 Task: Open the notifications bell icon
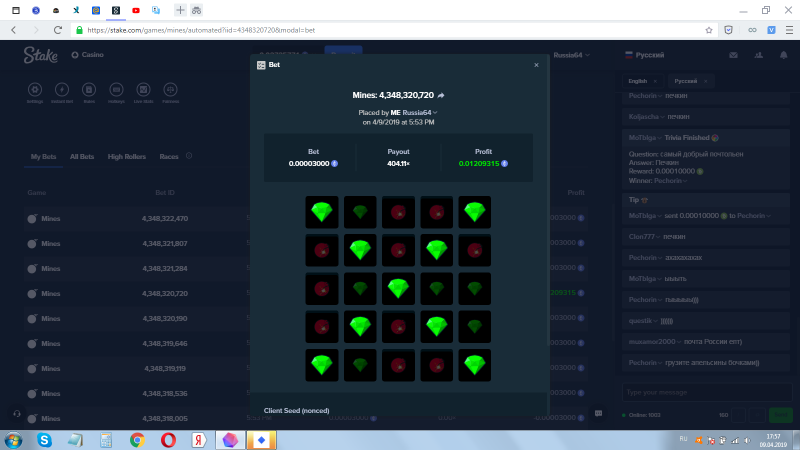(x=784, y=55)
